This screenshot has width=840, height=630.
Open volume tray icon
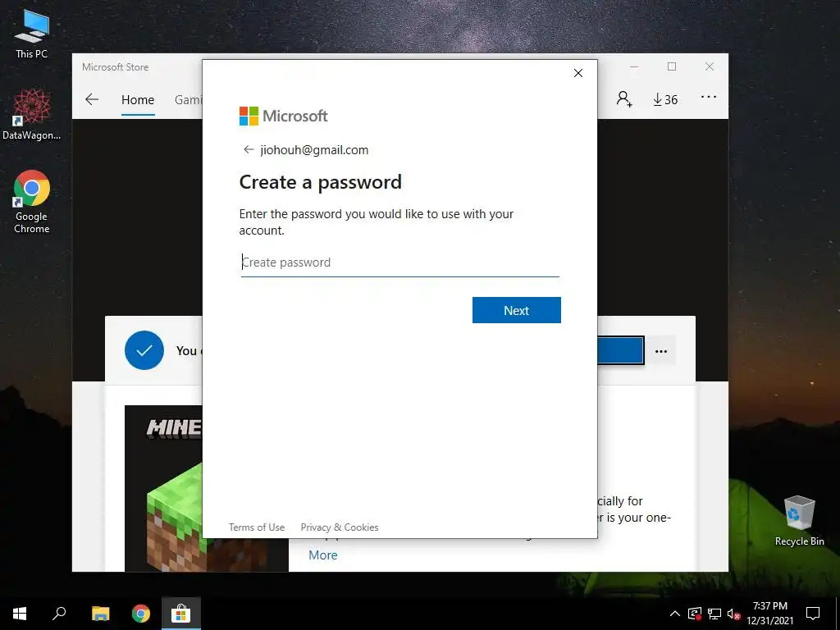click(x=733, y=614)
